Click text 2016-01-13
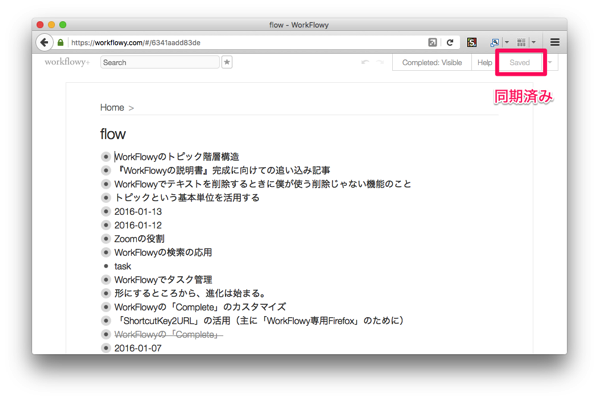 point(138,212)
